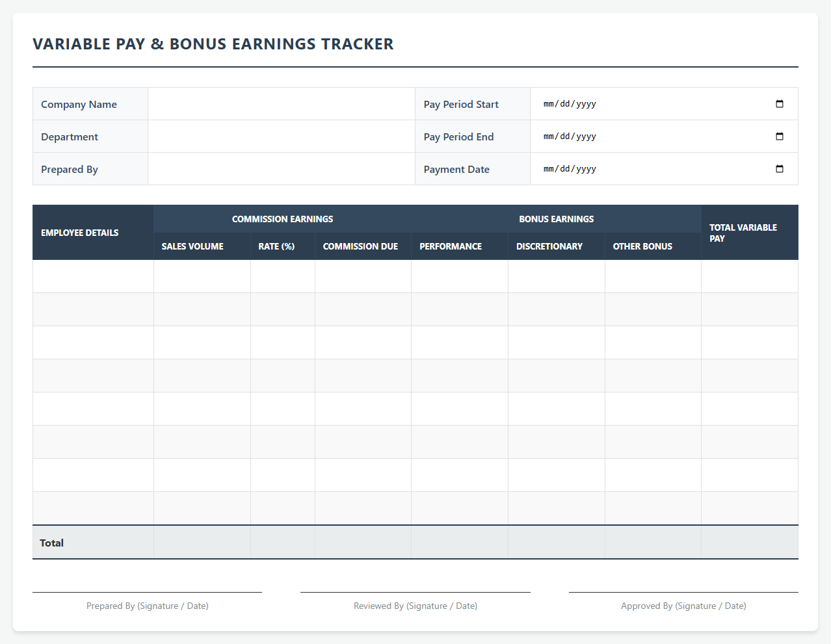The width and height of the screenshot is (831, 644).
Task: Click the Pay Period Start label
Action: click(x=461, y=104)
